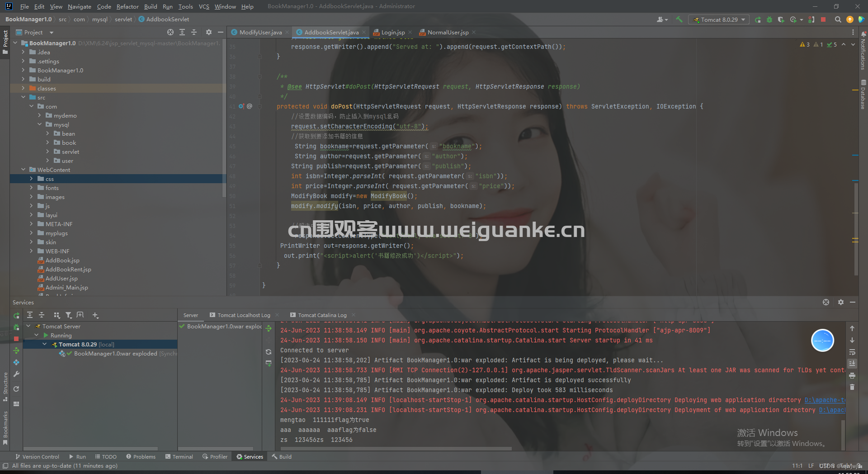Add service with the plus icon

(x=95, y=315)
